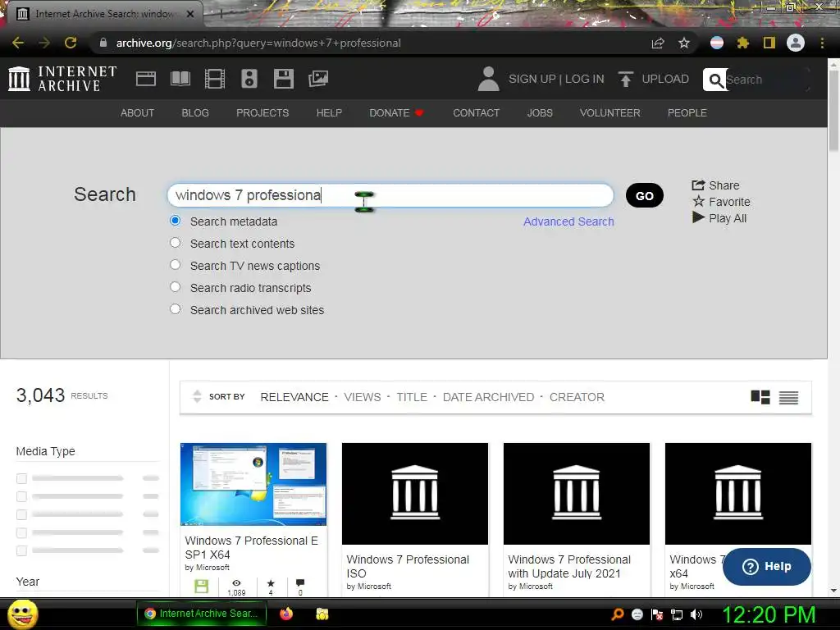840x630 pixels.
Task: Click the Firefox icon in taskbar
Action: 286,614
